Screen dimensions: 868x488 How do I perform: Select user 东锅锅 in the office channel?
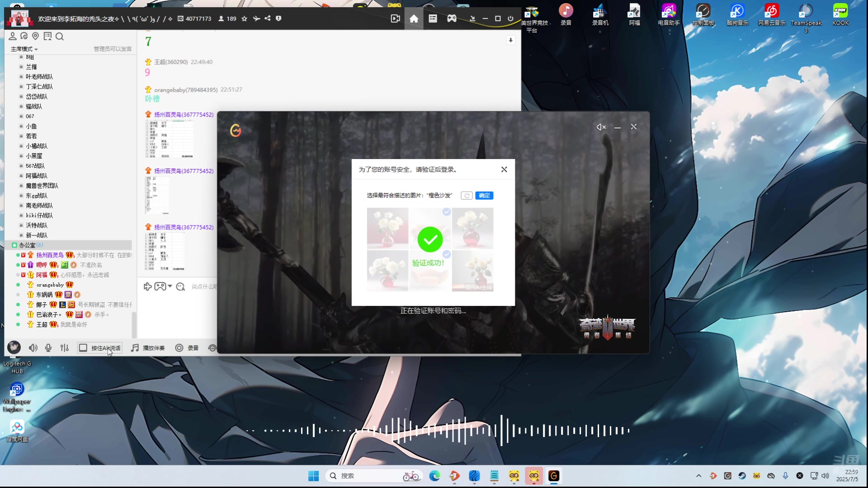44,295
